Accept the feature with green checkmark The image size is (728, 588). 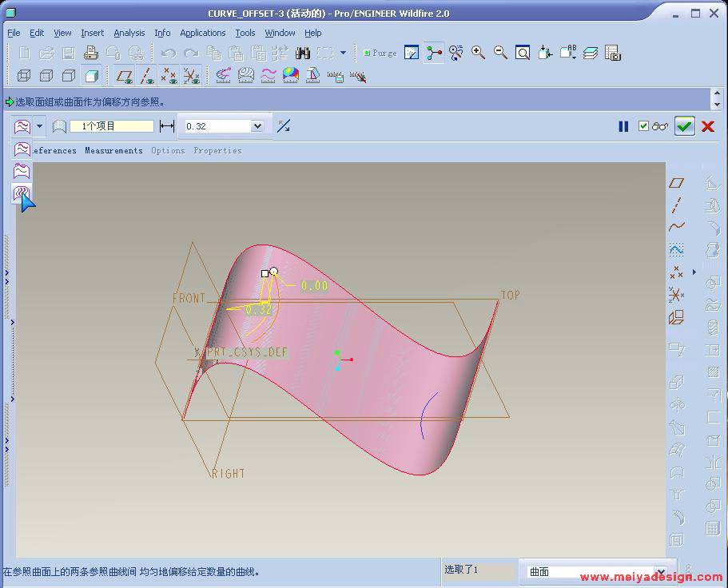[x=684, y=126]
